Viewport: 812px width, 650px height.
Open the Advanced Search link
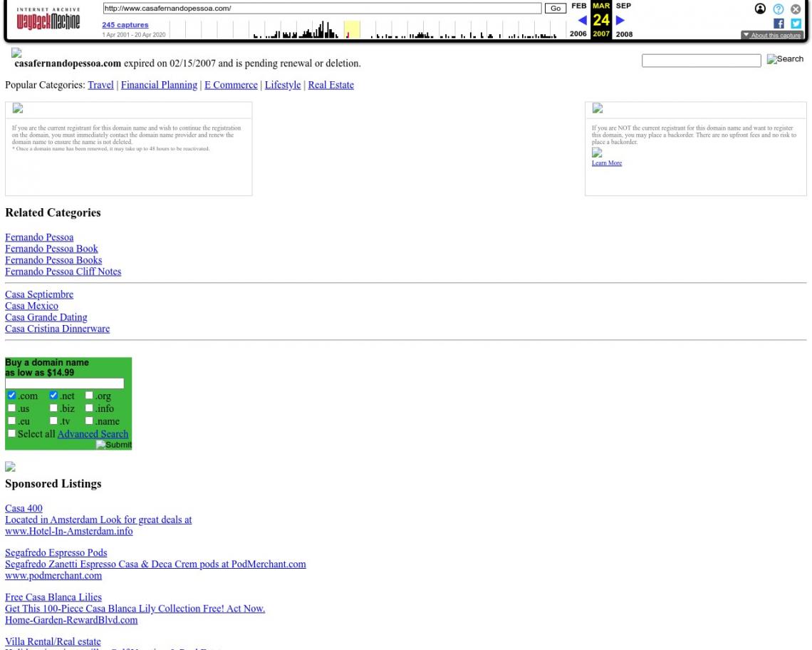(93, 434)
